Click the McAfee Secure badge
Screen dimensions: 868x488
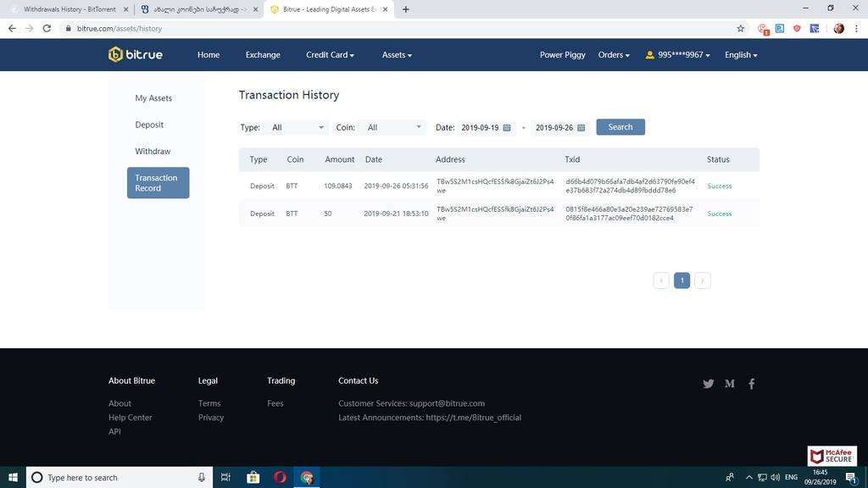(832, 456)
